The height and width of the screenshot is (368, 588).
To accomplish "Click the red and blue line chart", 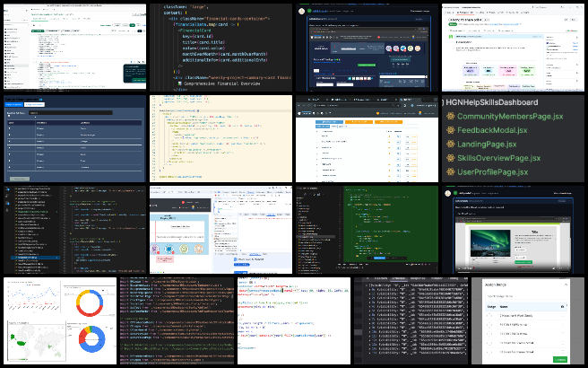I will pyautogui.click(x=33, y=297).
